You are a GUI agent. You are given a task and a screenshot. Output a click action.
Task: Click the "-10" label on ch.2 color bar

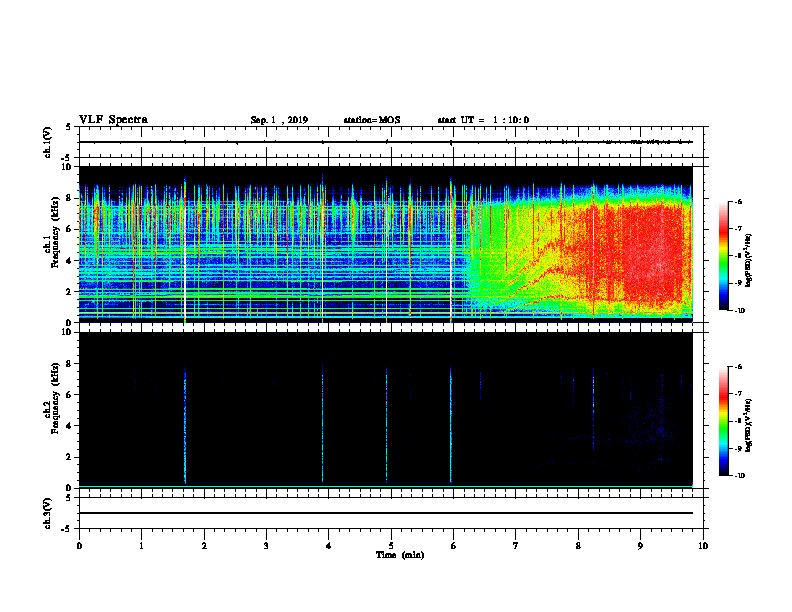[x=739, y=476]
